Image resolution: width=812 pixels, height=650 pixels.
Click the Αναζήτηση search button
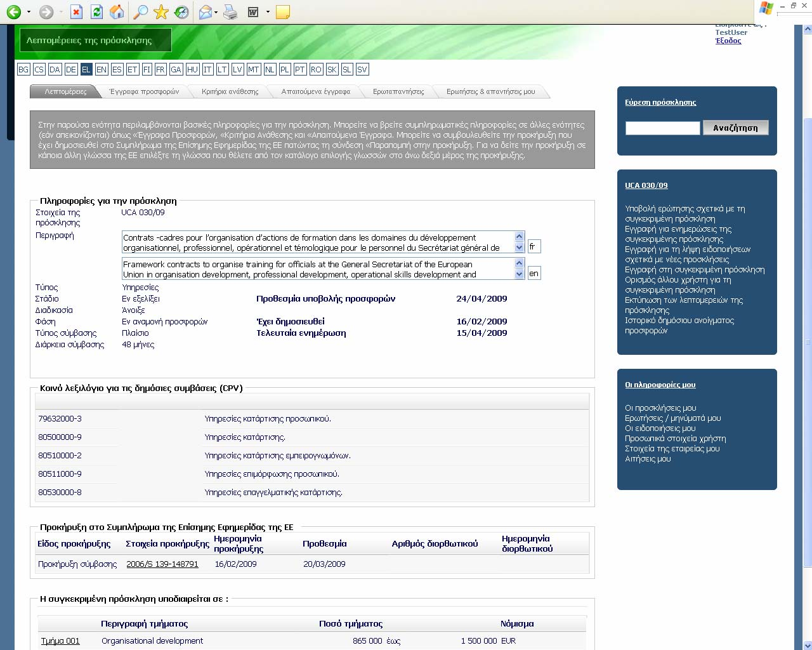tap(735, 128)
